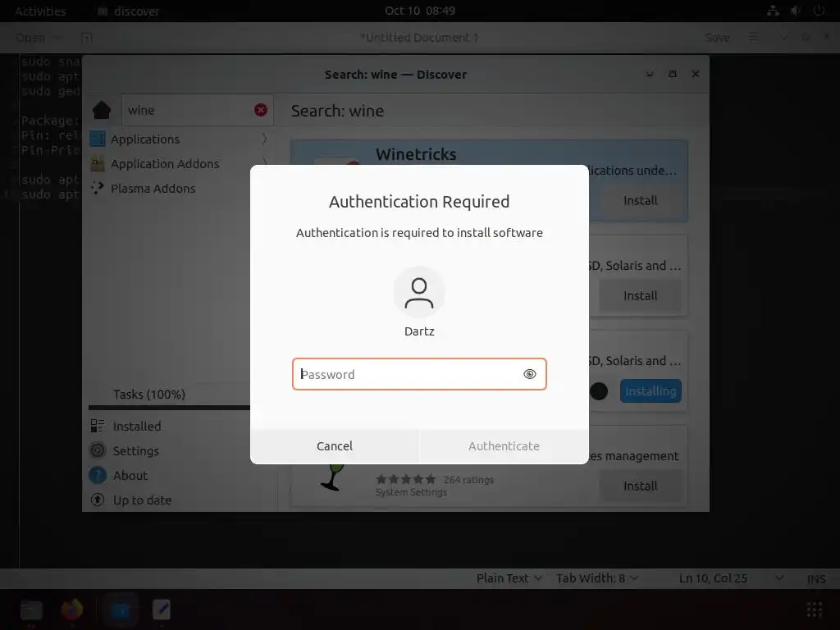Click the Authenticate button
Viewport: 840px width, 630px height.
504,445
